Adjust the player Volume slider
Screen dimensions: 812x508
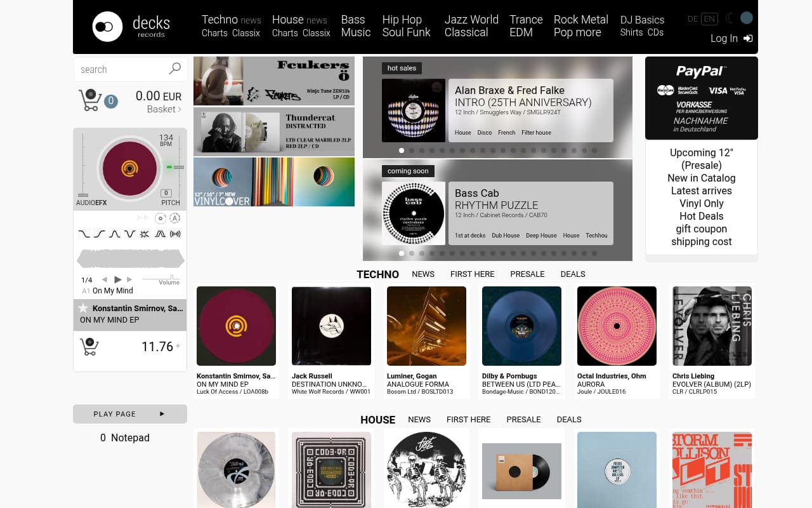pyautogui.click(x=161, y=279)
